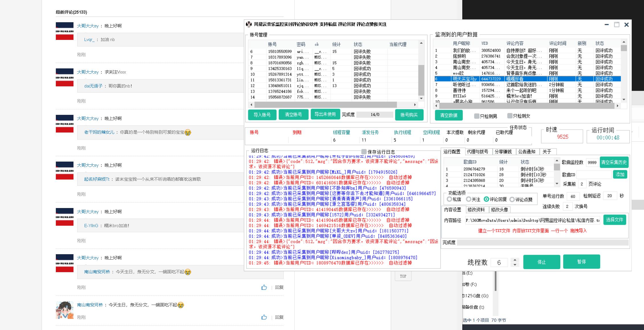This screenshot has height=330, width=644.
Task: Enable 只检测男 checkbox
Action: click(477, 116)
